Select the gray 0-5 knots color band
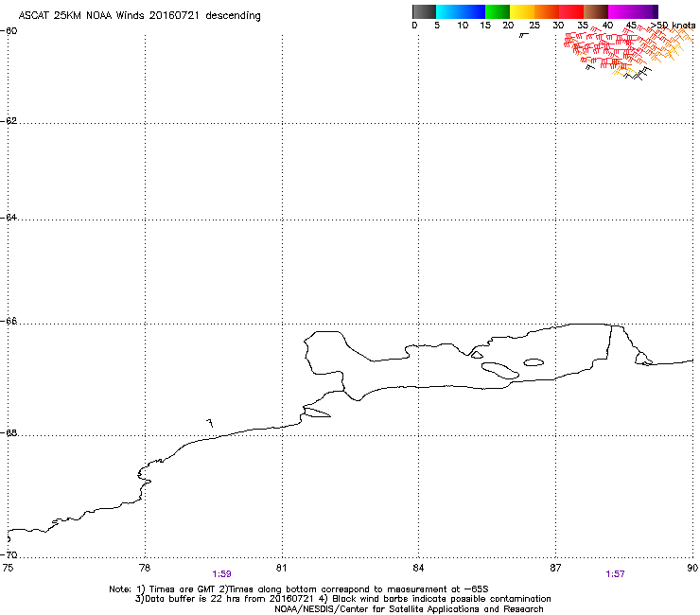This screenshot has height=615, width=700. click(x=424, y=11)
